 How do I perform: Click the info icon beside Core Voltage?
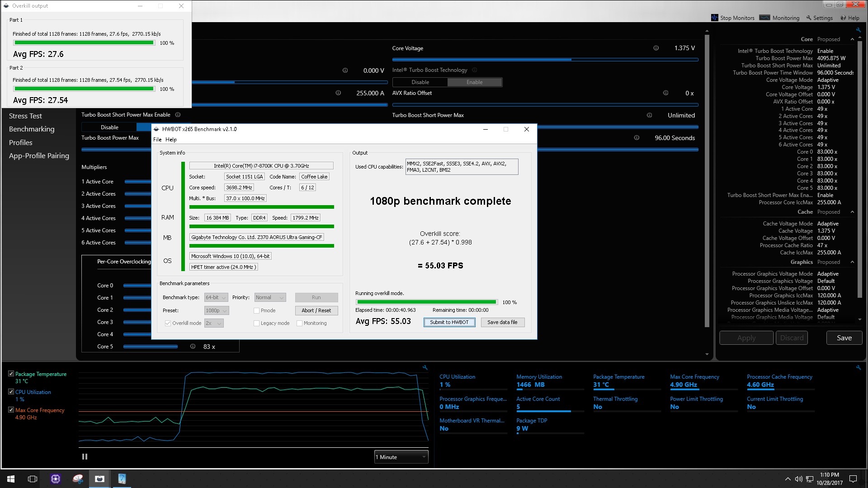pyautogui.click(x=656, y=48)
